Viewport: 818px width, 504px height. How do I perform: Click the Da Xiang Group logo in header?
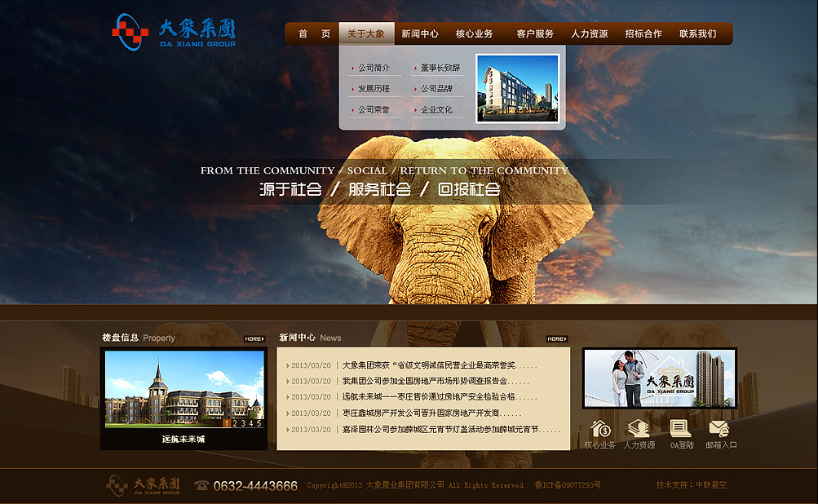(174, 33)
